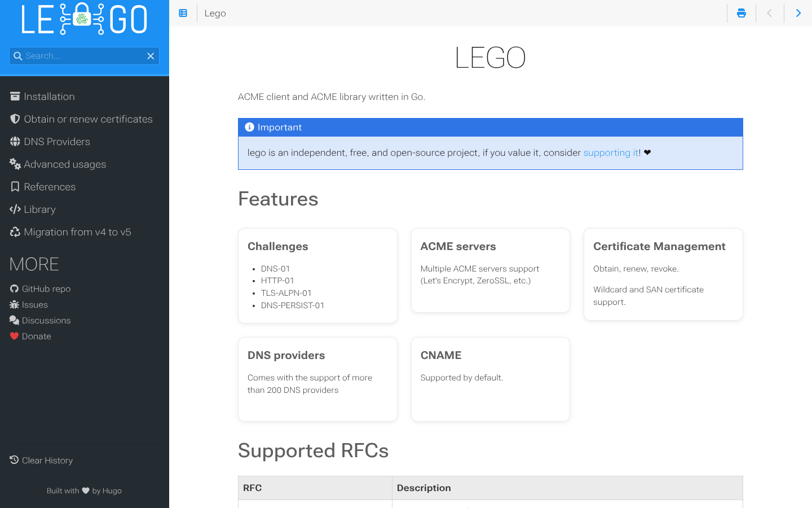Click 'ACME client and ACME library' description
Screen dimensions: 812x508
click(x=332, y=97)
